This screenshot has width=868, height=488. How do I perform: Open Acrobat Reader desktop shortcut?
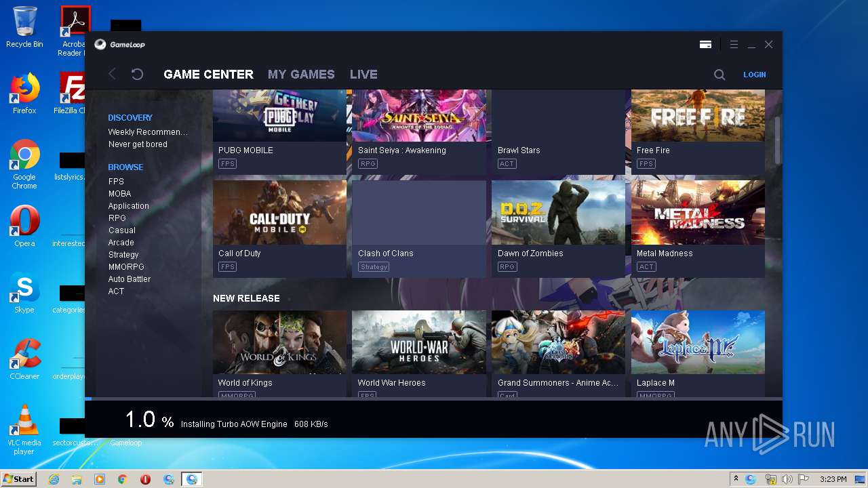pos(72,31)
